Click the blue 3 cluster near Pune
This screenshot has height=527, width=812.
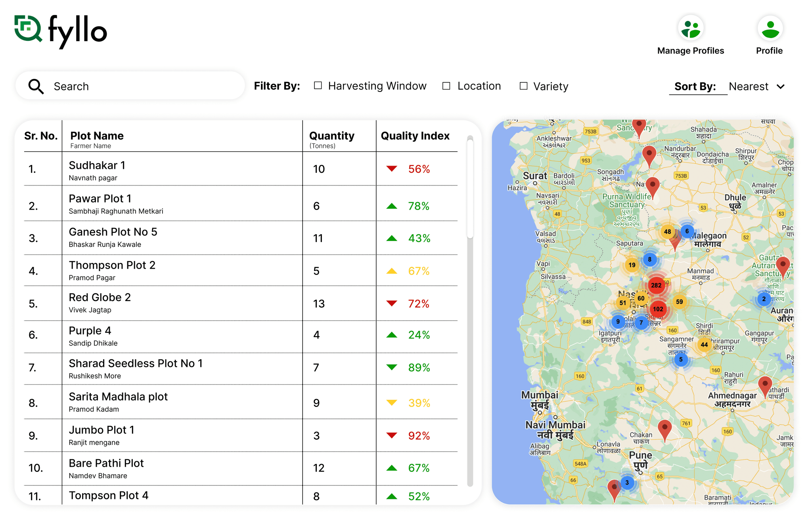(627, 483)
